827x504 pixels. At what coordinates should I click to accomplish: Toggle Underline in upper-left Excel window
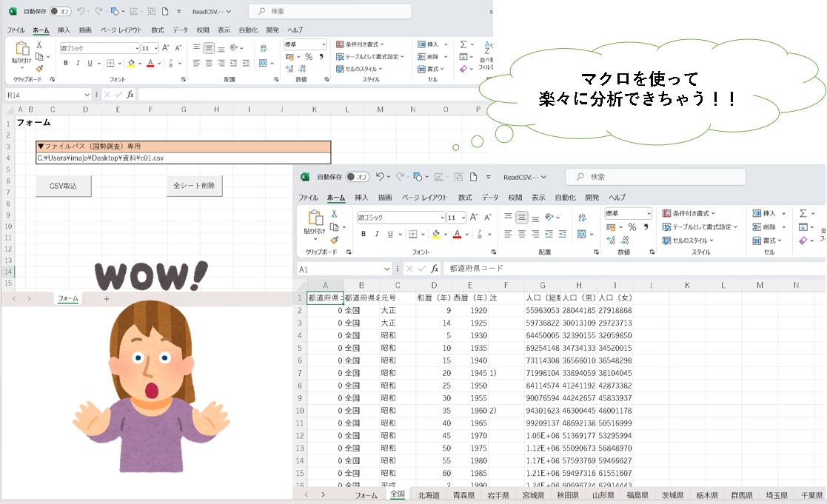click(x=90, y=63)
